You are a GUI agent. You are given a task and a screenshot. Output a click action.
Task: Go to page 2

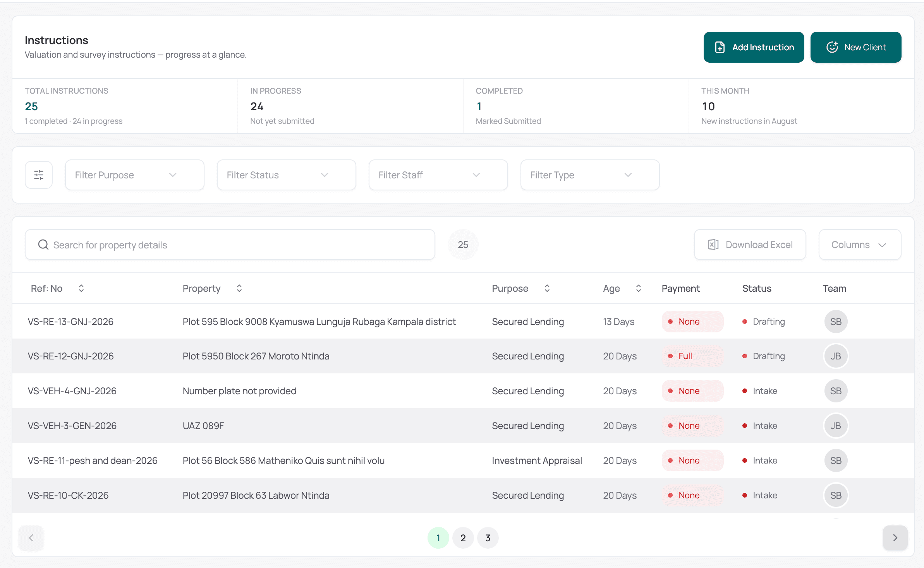(x=463, y=538)
